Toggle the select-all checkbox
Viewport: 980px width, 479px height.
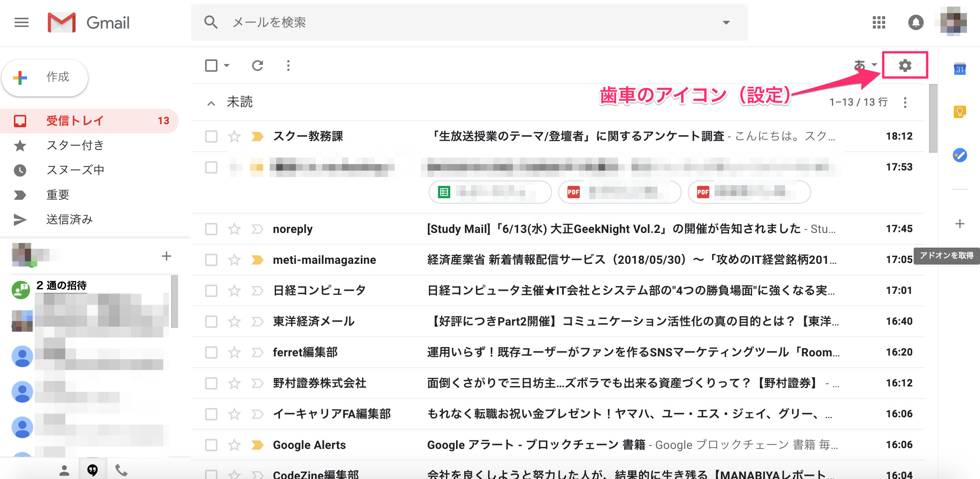pos(211,66)
